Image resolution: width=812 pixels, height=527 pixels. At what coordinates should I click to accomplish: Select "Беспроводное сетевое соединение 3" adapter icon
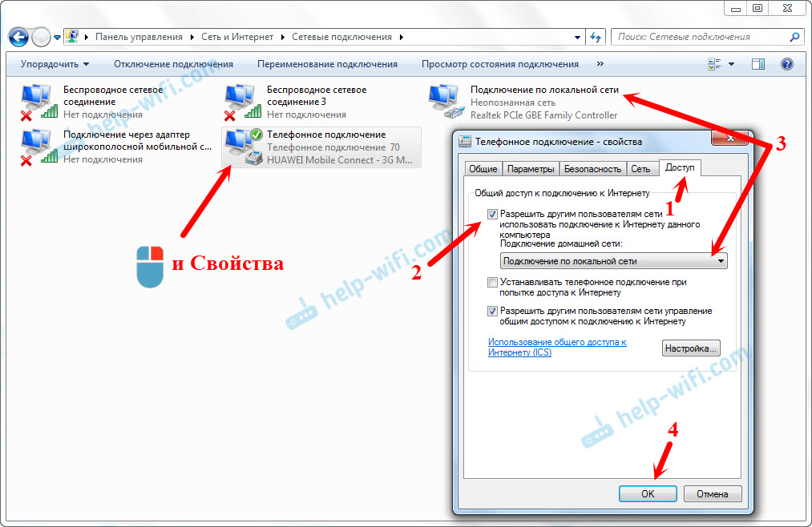coord(242,102)
